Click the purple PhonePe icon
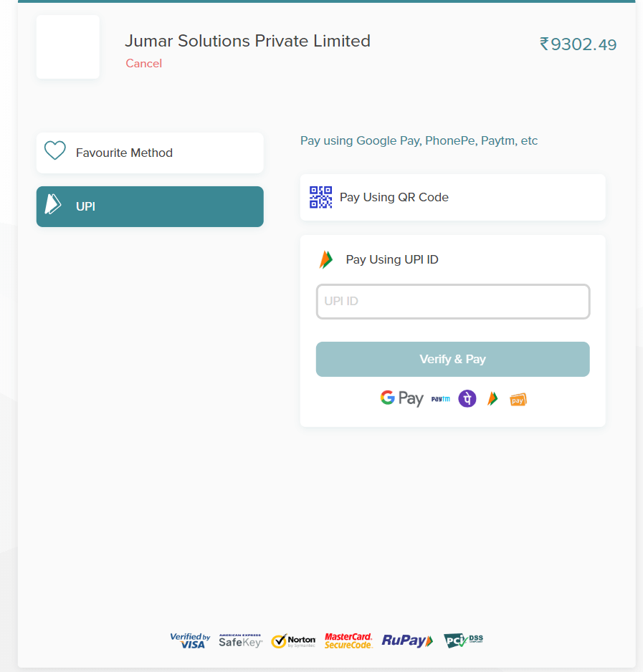Viewport: 643px width, 672px height. point(467,398)
